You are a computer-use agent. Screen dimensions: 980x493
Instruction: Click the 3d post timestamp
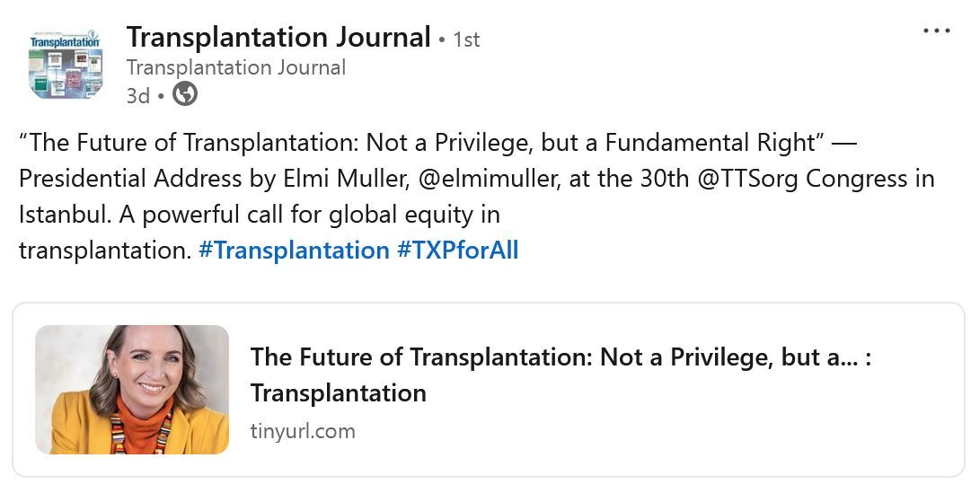[x=138, y=95]
